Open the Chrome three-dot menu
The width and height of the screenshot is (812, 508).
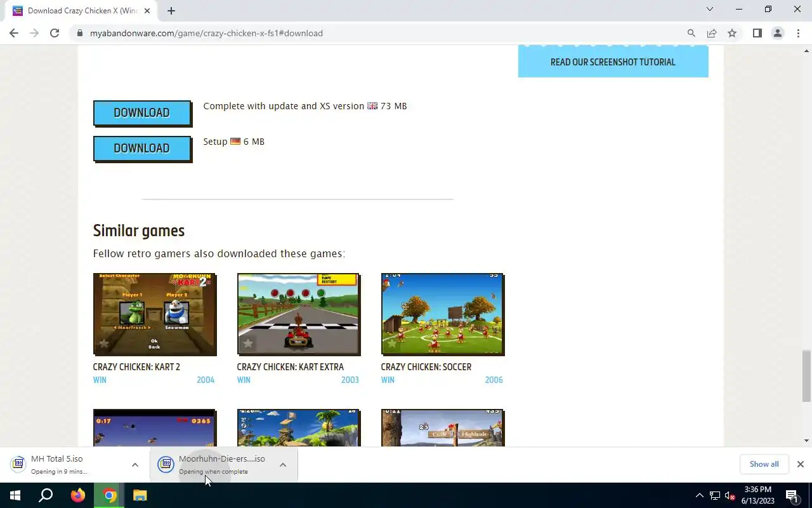(798, 33)
